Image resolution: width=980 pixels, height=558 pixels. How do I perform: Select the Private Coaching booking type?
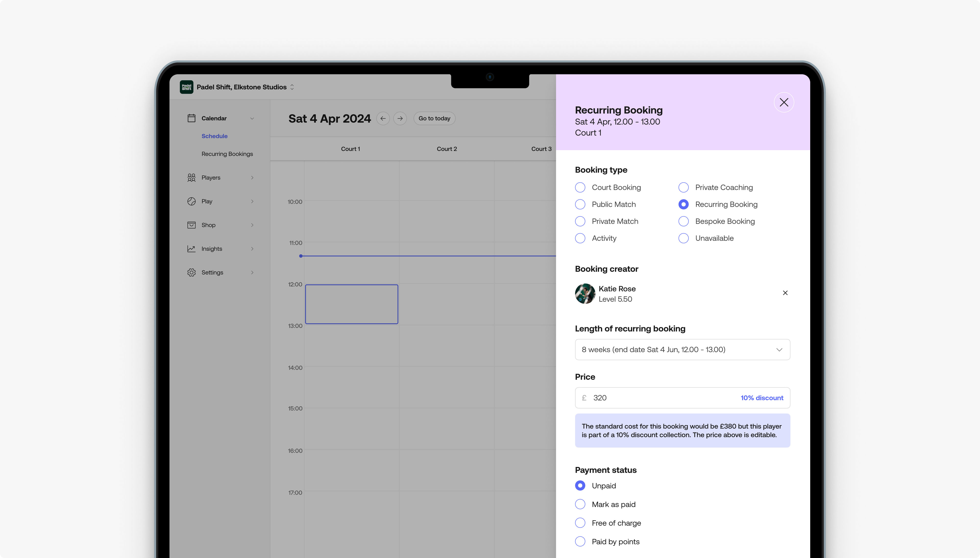[x=684, y=187]
